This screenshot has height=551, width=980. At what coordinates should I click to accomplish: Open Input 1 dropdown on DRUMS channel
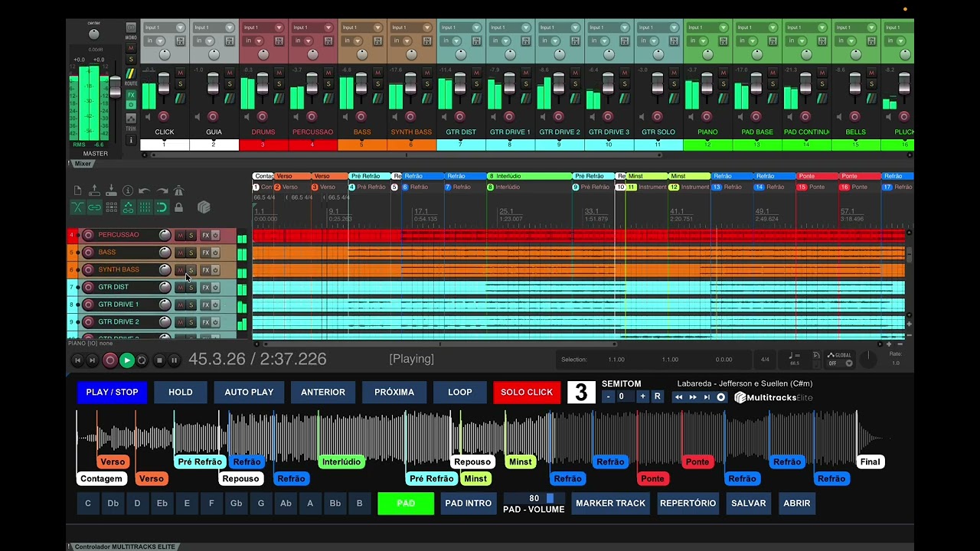tap(263, 28)
